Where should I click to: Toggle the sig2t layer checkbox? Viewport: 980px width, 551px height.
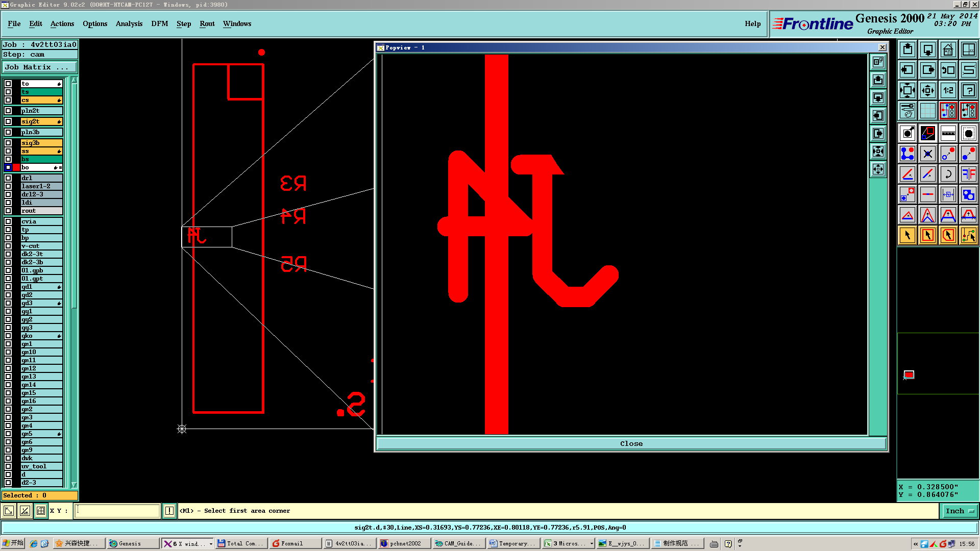point(8,121)
